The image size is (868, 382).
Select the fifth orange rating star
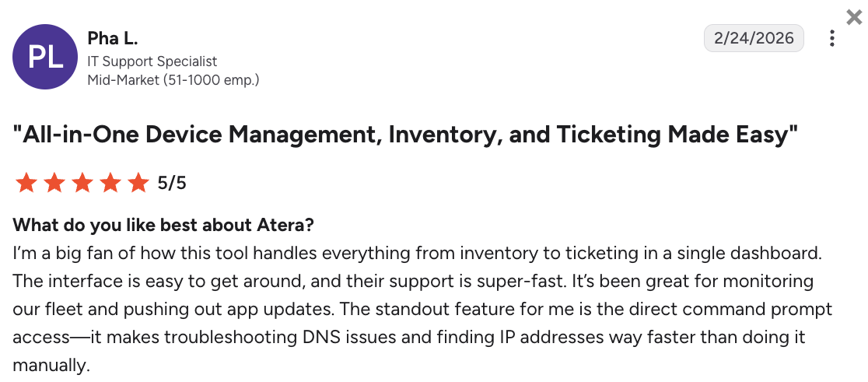pos(138,183)
